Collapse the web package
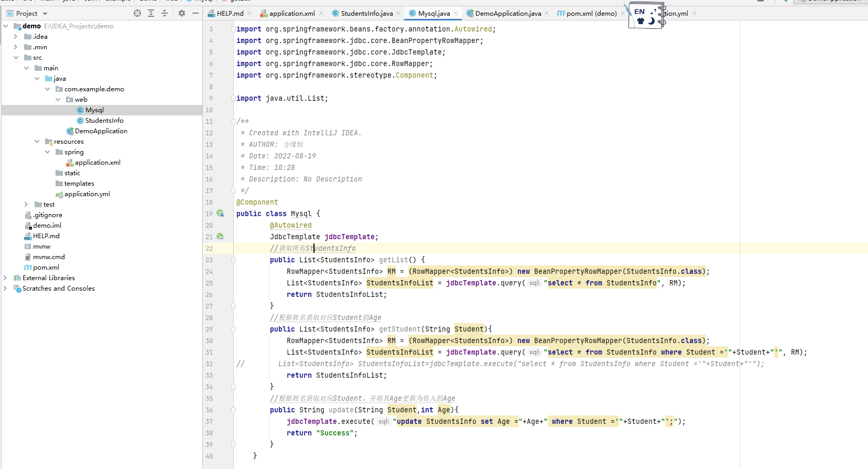 [58, 99]
